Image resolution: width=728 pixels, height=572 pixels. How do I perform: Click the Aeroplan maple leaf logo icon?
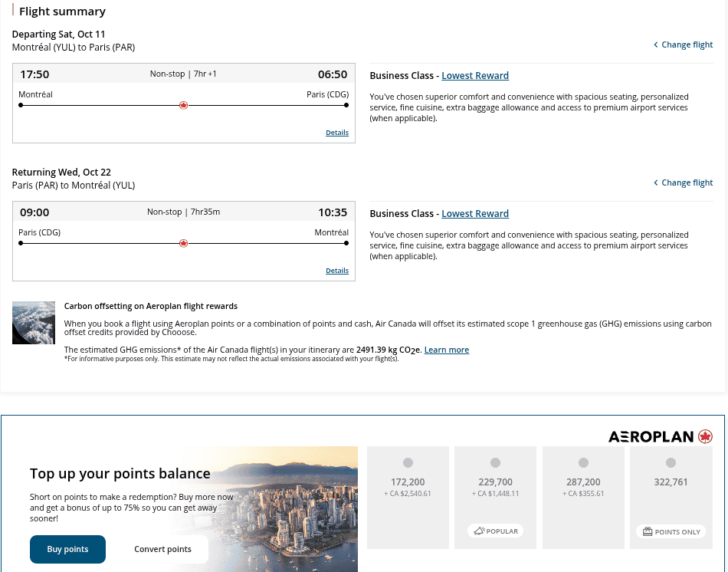[705, 436]
